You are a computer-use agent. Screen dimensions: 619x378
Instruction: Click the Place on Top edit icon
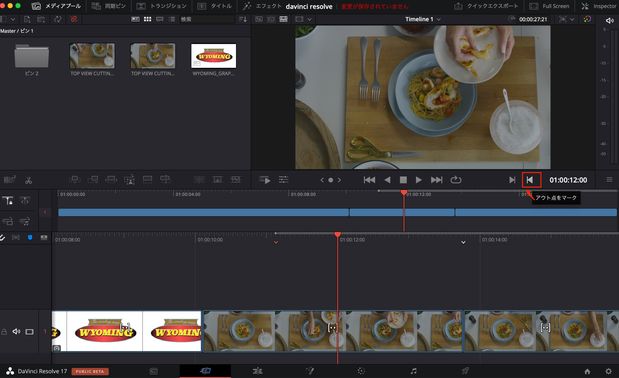point(147,180)
